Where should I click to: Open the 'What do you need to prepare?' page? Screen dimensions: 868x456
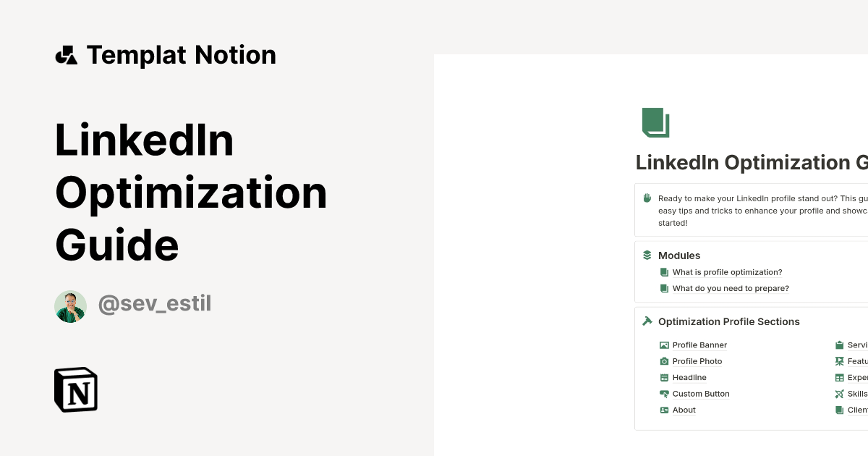pos(731,288)
